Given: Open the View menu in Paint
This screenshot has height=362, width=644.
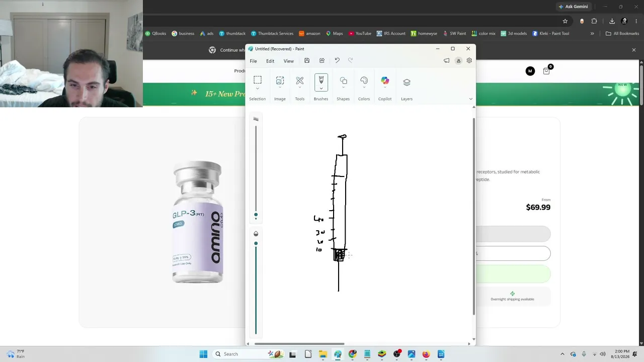Looking at the screenshot, I should (x=288, y=61).
